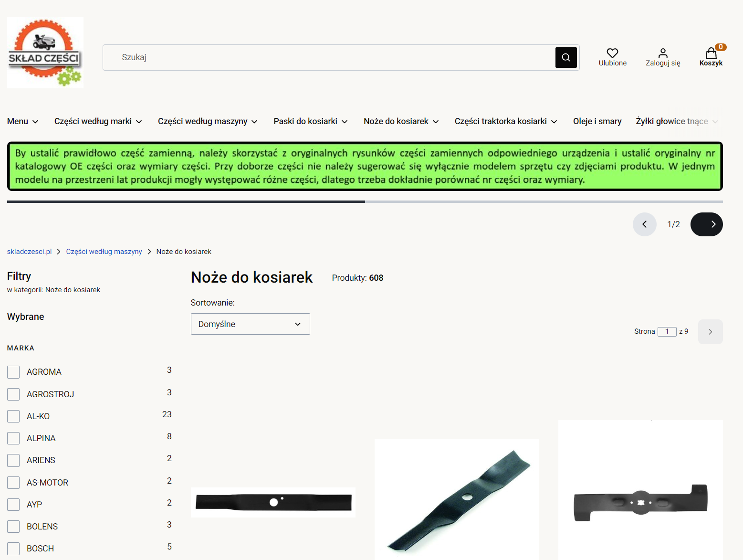
Task: Open Noże do kosiarek nav menu
Action: [x=401, y=121]
